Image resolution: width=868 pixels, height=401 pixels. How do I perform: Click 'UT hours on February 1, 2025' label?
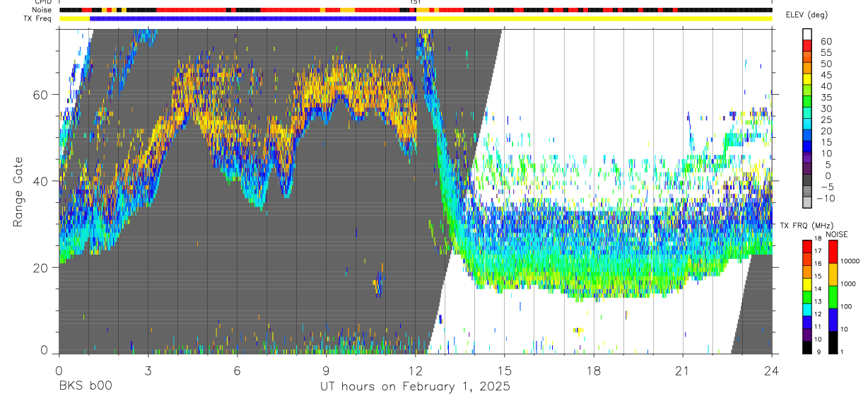click(414, 386)
